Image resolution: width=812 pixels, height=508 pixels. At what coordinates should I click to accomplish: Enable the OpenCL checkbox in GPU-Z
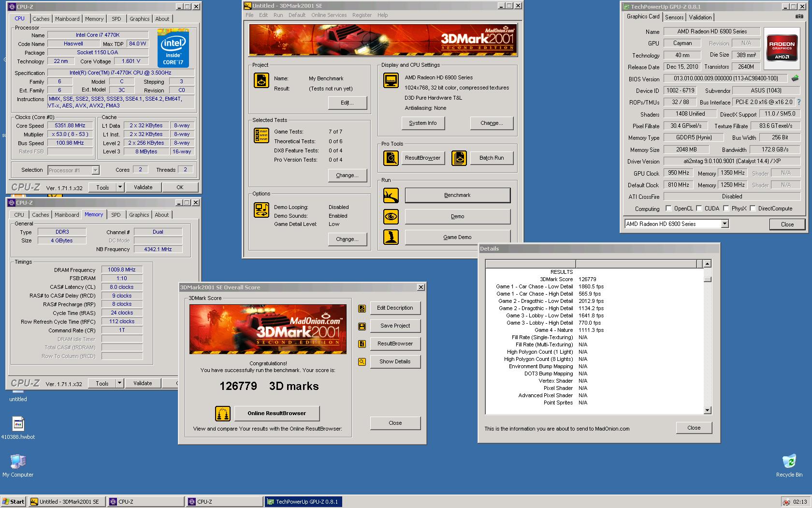coord(668,209)
